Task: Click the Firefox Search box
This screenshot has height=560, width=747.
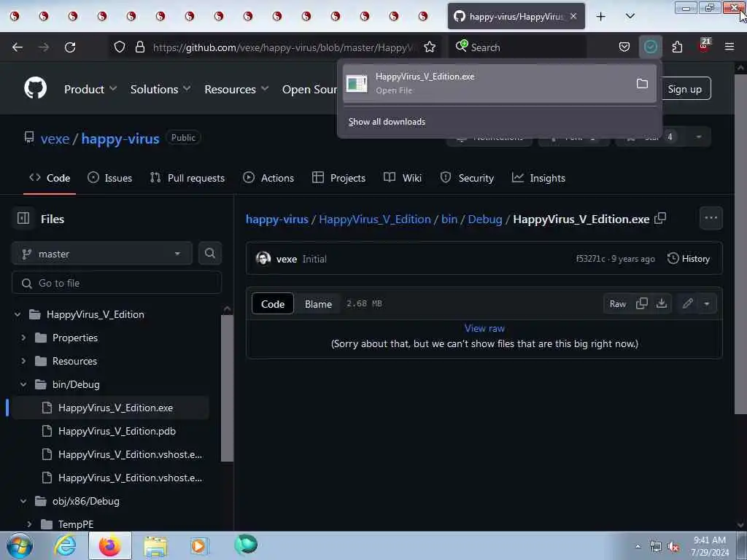Action: [x=517, y=47]
